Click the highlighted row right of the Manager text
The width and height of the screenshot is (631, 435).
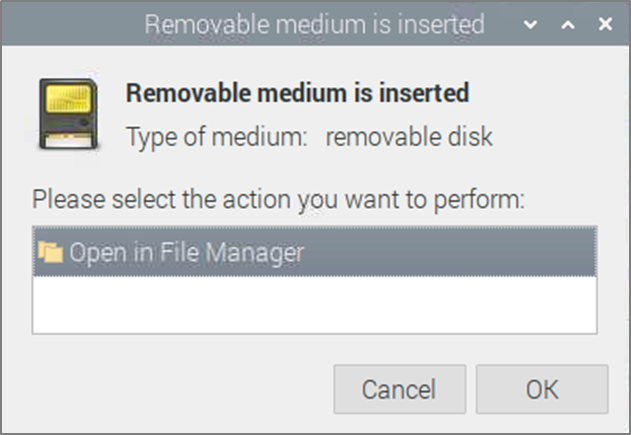pyautogui.click(x=450, y=252)
